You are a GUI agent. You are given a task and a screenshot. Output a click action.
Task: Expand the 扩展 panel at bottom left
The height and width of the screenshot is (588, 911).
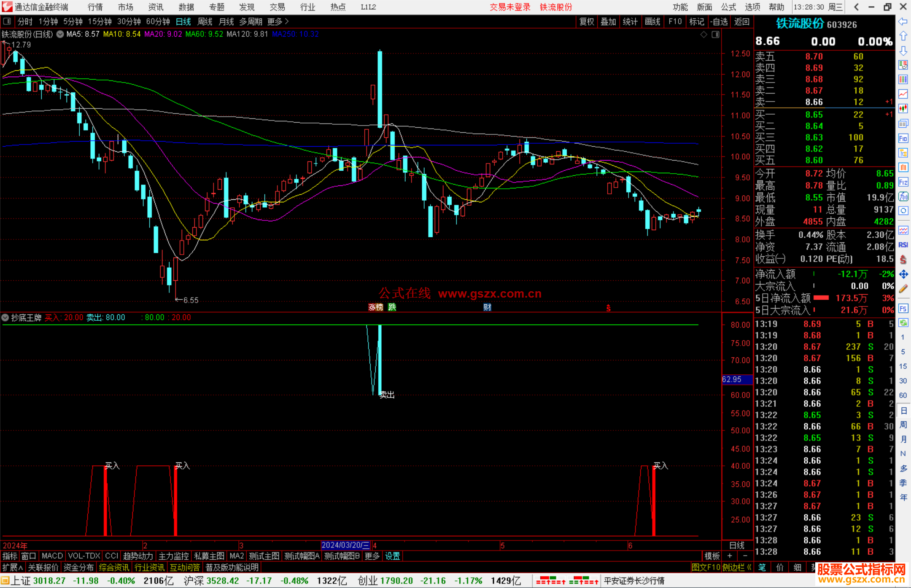coord(13,567)
